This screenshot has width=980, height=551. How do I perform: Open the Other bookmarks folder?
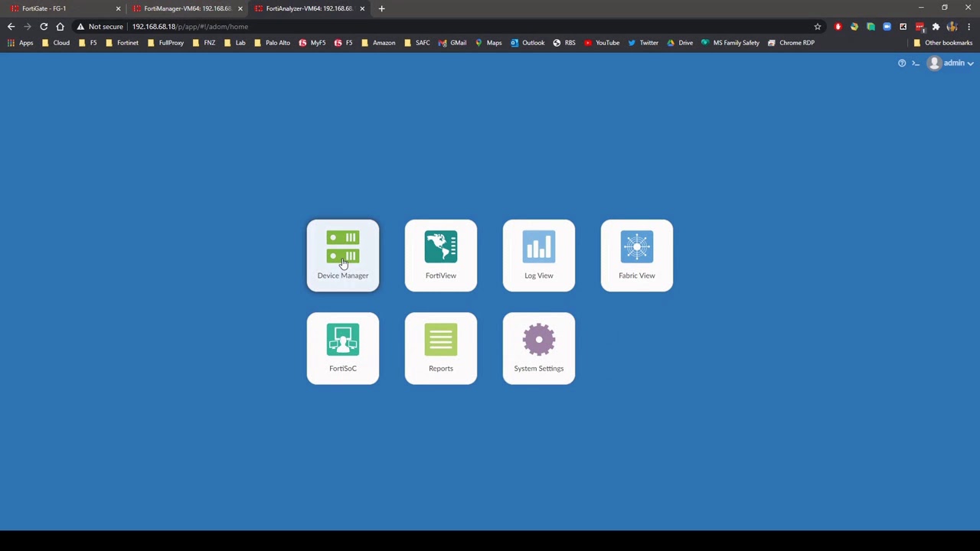(x=942, y=43)
